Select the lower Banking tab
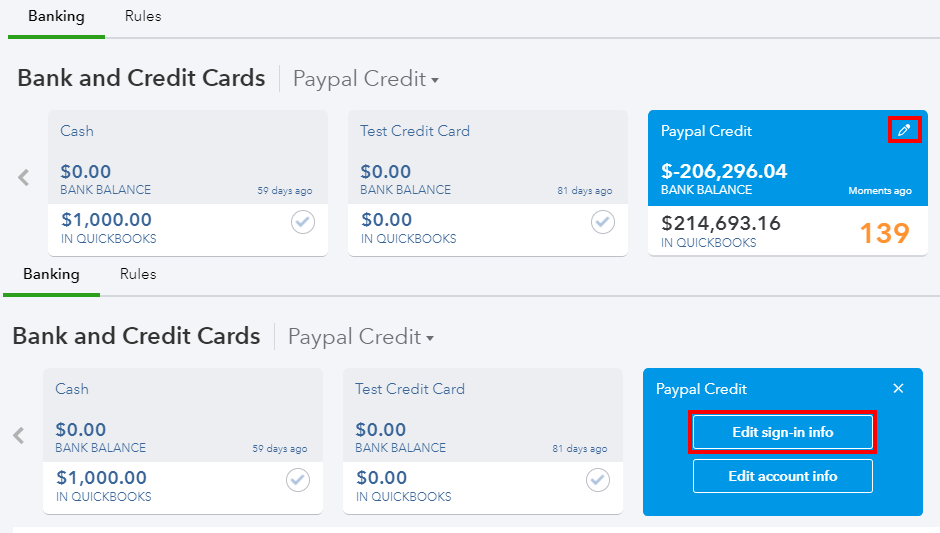This screenshot has width=940, height=533. [x=51, y=274]
